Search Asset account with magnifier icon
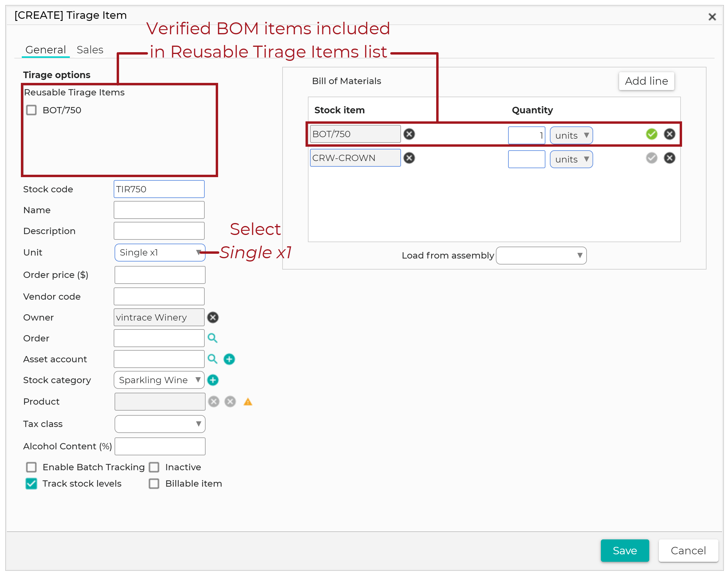The height and width of the screenshot is (574, 728). point(212,359)
